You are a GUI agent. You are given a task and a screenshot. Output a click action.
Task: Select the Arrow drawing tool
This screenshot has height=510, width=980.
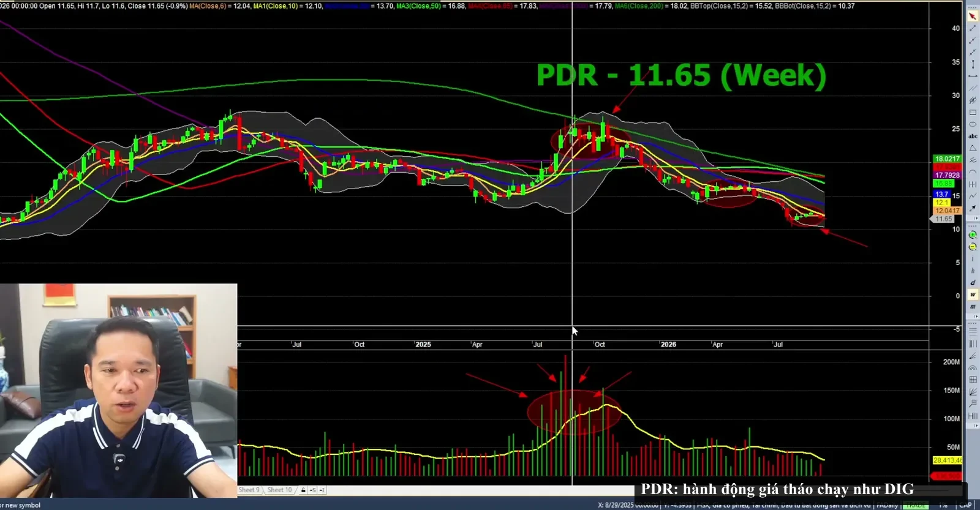[x=973, y=208]
